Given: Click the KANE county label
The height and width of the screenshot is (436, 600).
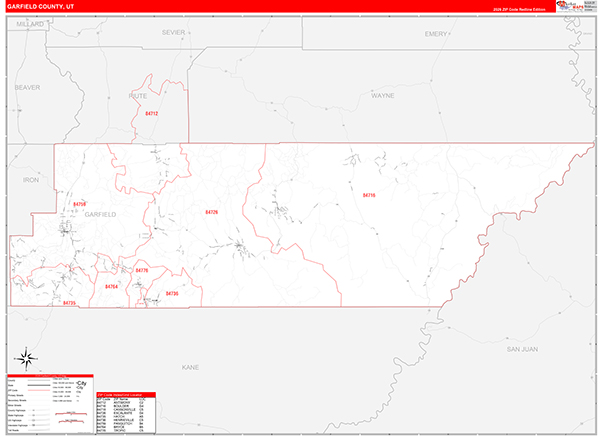Looking at the screenshot, I should click(190, 367).
